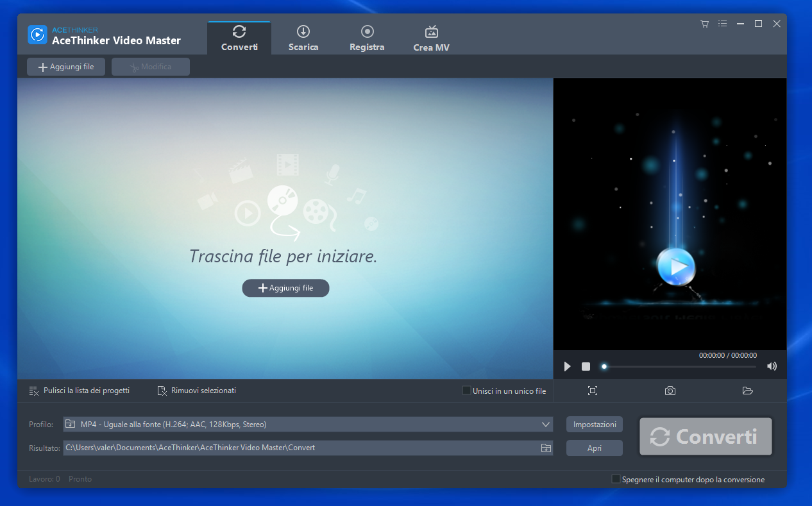812x506 pixels.
Task: Open the menu list icon in title bar
Action: tap(722, 24)
